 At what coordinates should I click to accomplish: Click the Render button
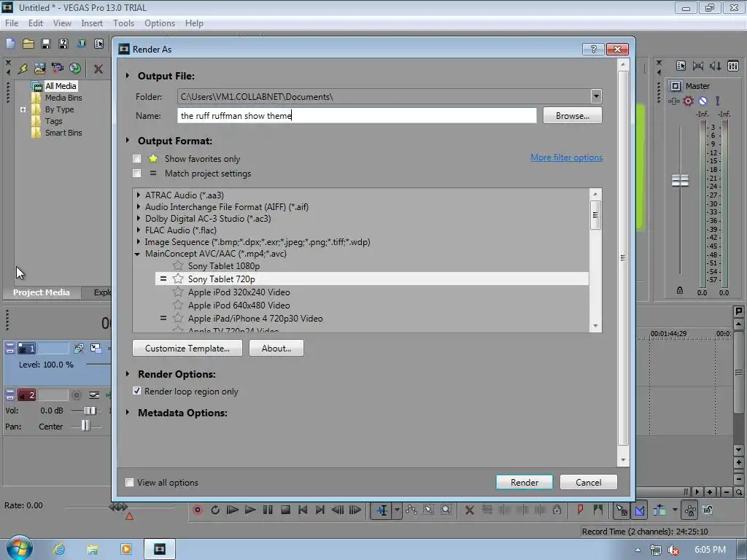524,483
